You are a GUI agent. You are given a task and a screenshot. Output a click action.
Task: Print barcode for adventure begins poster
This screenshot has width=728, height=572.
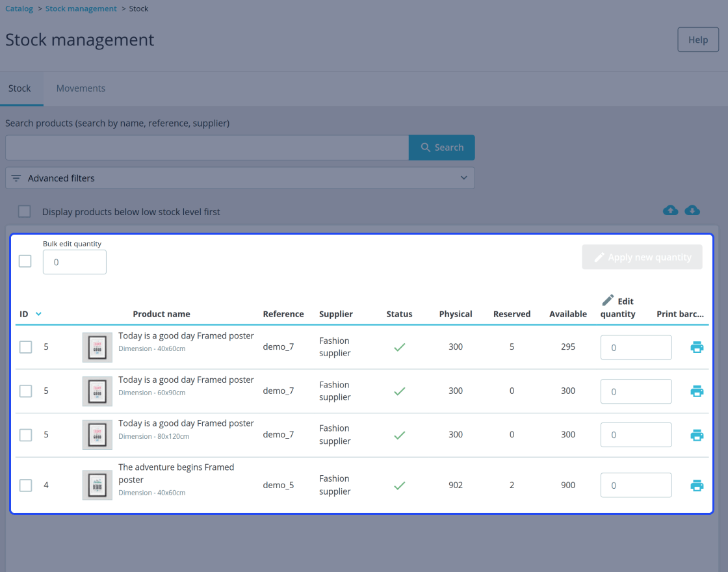pyautogui.click(x=696, y=485)
